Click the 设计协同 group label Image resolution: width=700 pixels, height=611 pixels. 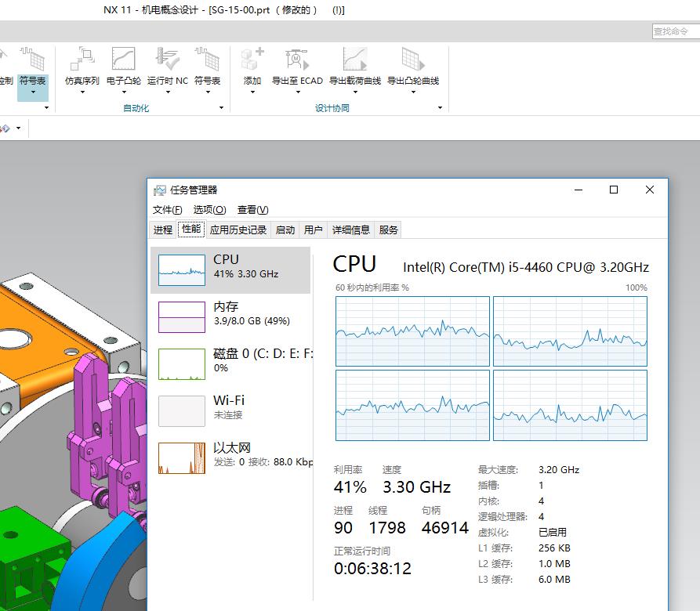[332, 108]
